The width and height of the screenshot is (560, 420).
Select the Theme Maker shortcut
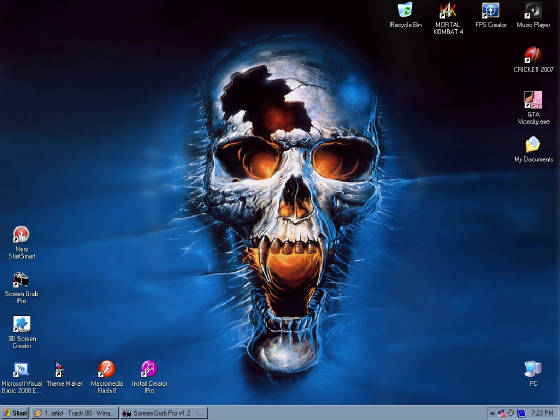(x=64, y=374)
